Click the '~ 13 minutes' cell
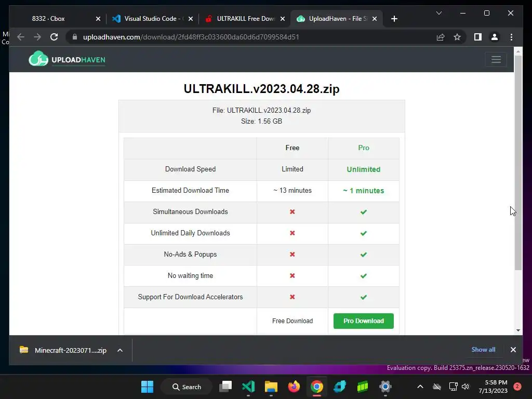Screen dimensions: 532x399 pos(292,190)
